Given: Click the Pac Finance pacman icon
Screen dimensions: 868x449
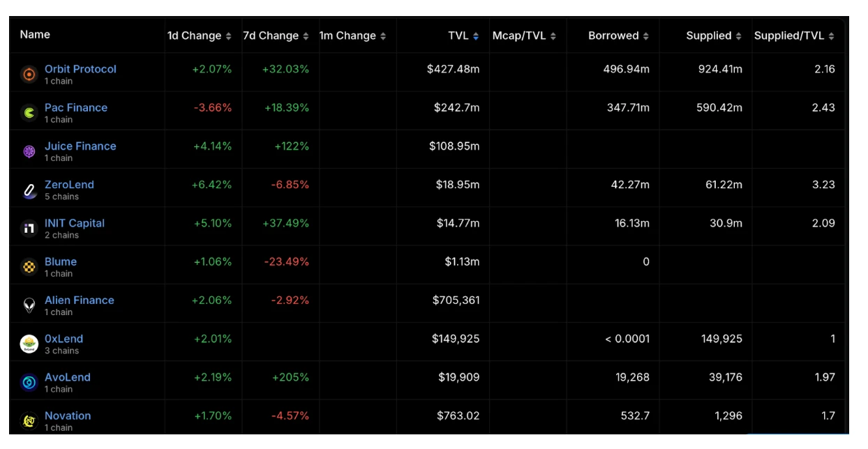Looking at the screenshot, I should pyautogui.click(x=29, y=112).
